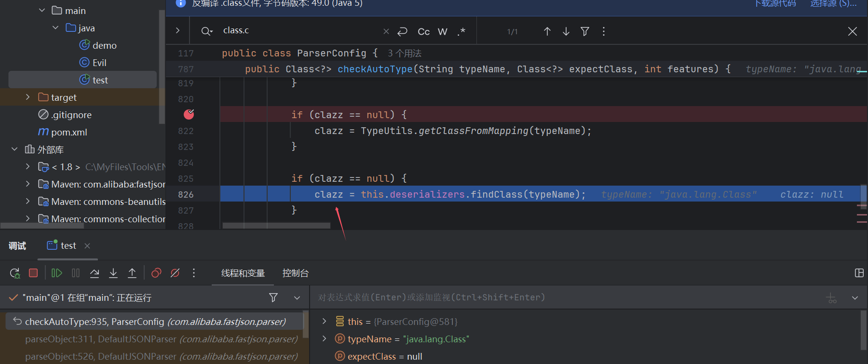Select the test class file
The image size is (868, 364).
[x=82, y=80]
